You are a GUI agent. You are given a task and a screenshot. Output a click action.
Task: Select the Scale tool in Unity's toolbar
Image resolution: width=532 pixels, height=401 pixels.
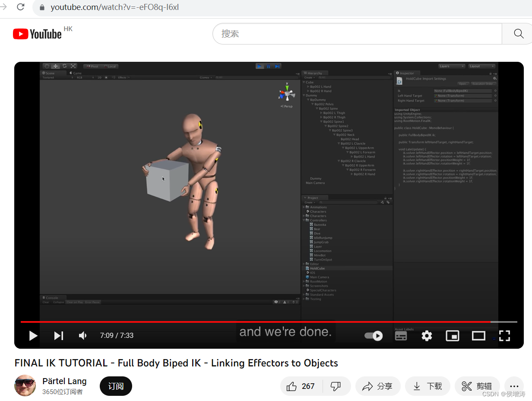pos(73,66)
